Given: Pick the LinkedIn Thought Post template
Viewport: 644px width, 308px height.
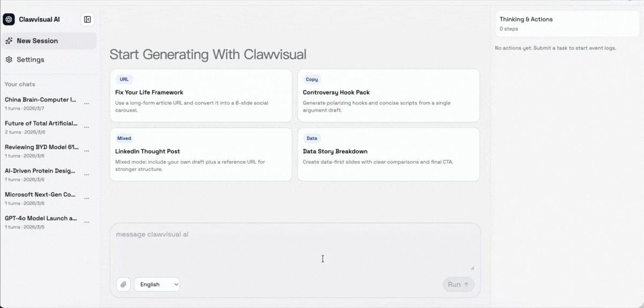Looking at the screenshot, I should pos(201,154).
